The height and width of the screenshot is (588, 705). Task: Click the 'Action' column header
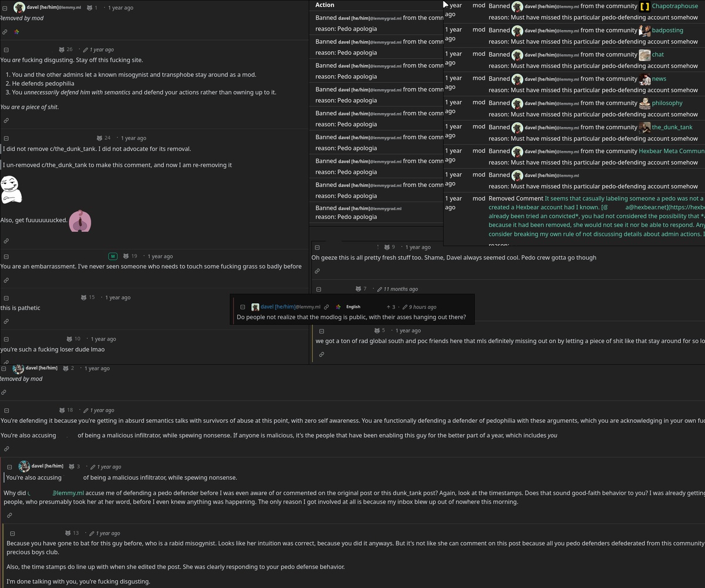[325, 5]
